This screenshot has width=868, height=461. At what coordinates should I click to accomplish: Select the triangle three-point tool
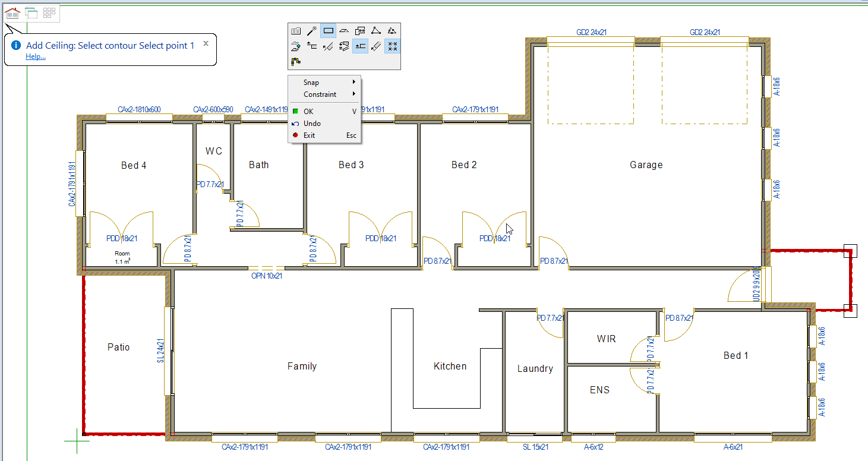(x=376, y=31)
